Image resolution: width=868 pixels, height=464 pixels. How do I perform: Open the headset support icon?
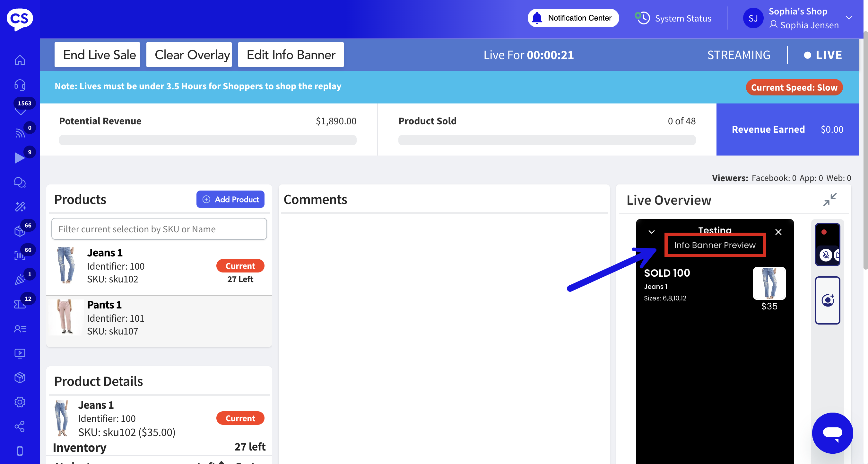click(x=20, y=85)
